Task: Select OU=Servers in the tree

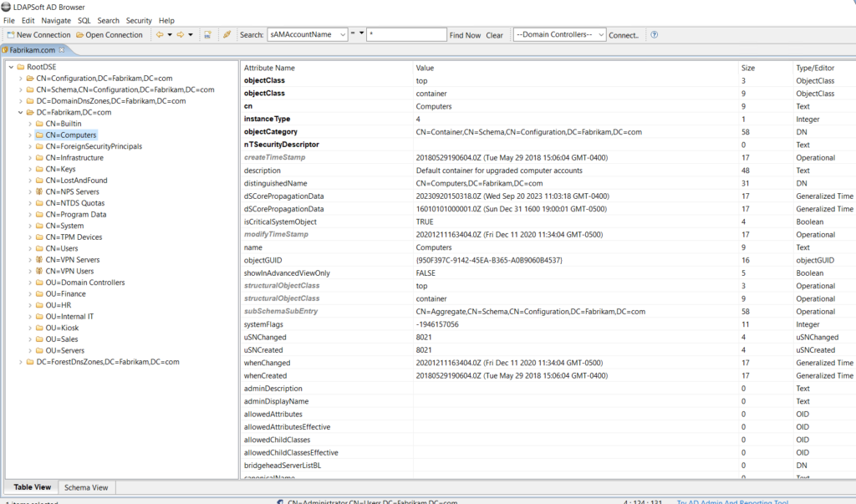Action: point(65,350)
